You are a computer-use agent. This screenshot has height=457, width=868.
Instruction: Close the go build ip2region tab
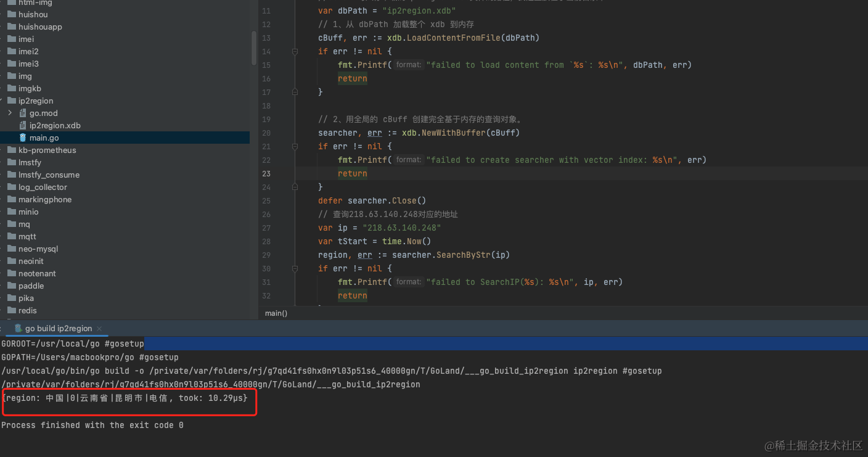pos(99,329)
